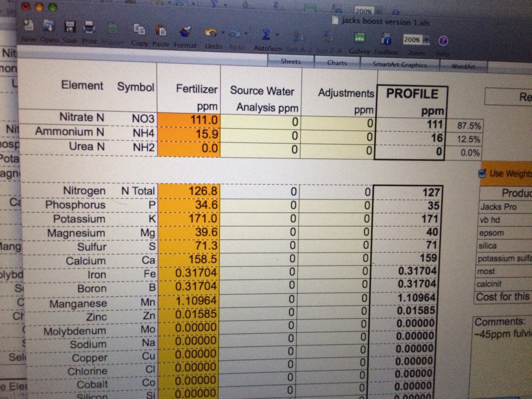Undo the last action via toolbar icon
The width and height of the screenshot is (532, 399).
coord(211,32)
